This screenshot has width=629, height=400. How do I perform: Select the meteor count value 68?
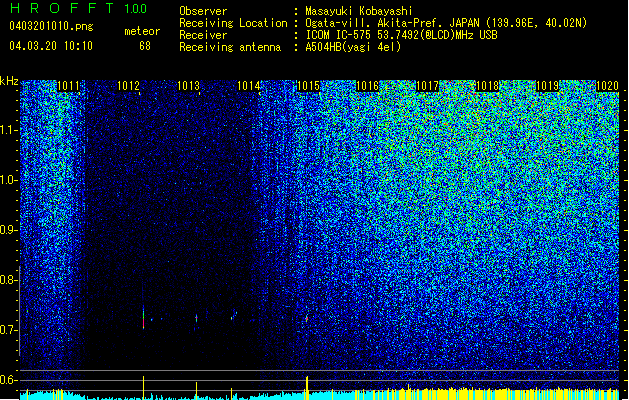pos(145,46)
